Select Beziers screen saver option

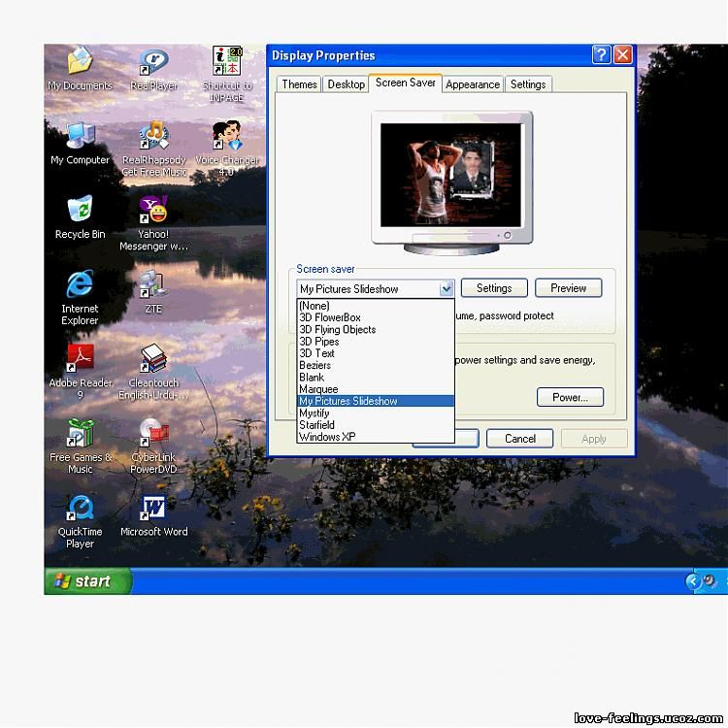pyautogui.click(x=375, y=365)
